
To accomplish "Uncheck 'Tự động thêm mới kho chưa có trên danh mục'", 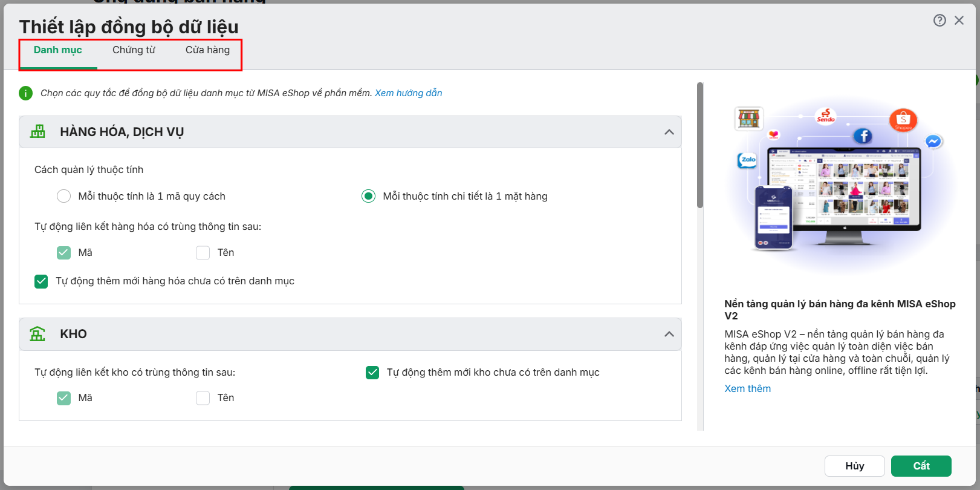I will tap(372, 373).
